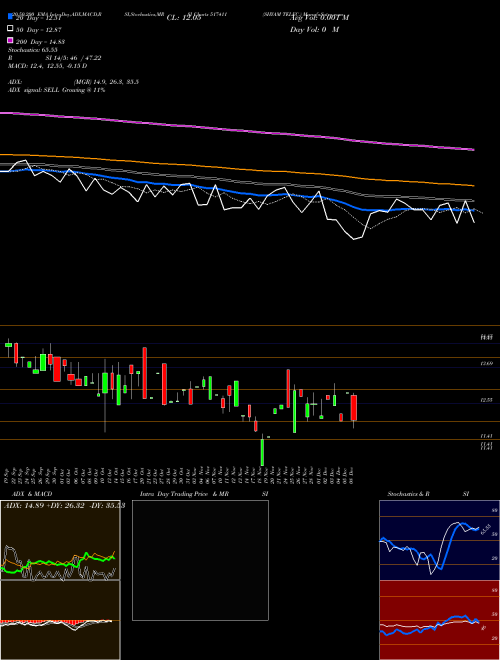Click the 'MACD: 12.4, 12.55, -0.15' line
Screen dimensions: 500x660
tap(48, 66)
